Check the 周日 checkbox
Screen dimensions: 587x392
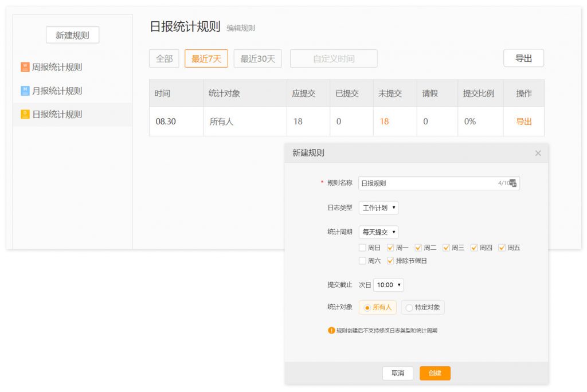(x=362, y=248)
